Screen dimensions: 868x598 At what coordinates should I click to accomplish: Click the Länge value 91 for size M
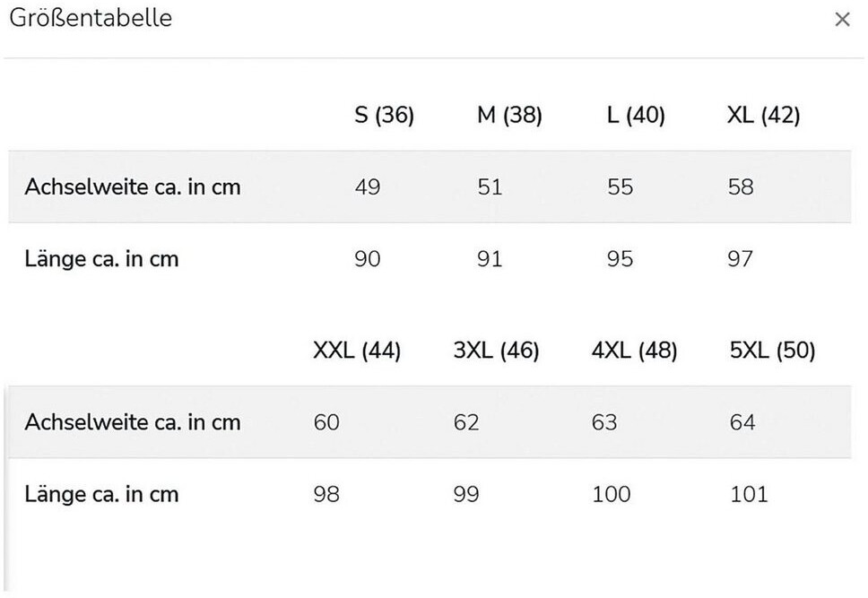coord(490,259)
